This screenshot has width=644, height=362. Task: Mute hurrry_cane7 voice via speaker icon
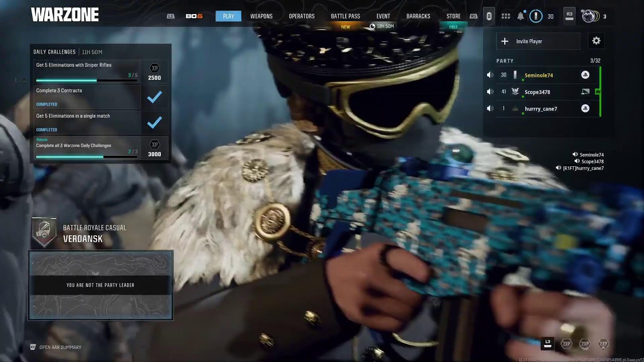490,108
